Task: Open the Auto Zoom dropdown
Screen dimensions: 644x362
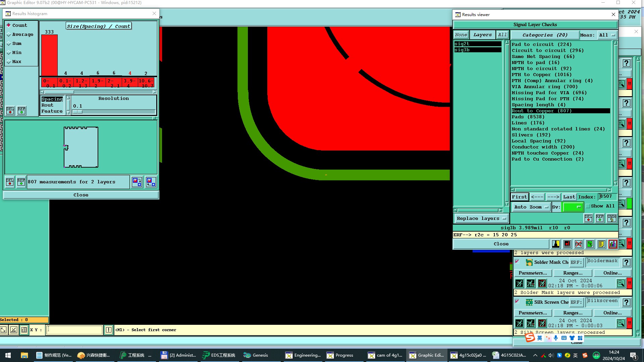Action: pos(531,207)
